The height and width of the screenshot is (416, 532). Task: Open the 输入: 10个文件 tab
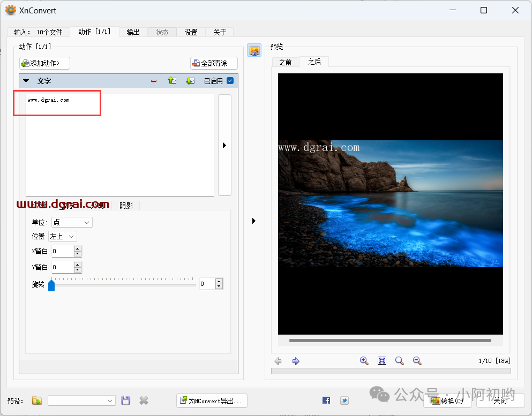pyautogui.click(x=39, y=32)
